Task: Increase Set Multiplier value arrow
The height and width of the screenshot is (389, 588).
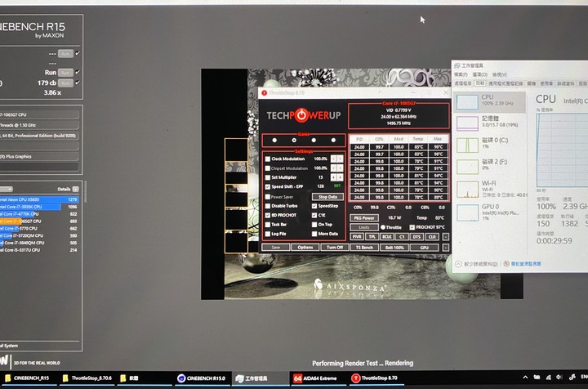Action: (340, 177)
